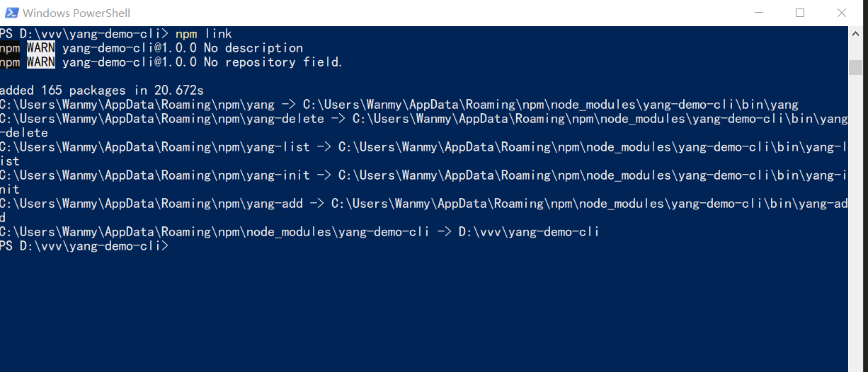Viewport: 868px width, 372px height.
Task: Click the Windows PowerShell title text
Action: click(76, 13)
